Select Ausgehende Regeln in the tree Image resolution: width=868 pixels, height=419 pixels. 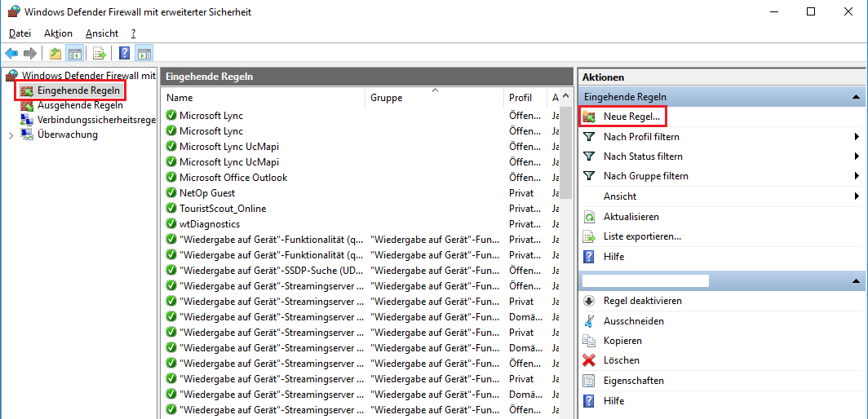[80, 105]
